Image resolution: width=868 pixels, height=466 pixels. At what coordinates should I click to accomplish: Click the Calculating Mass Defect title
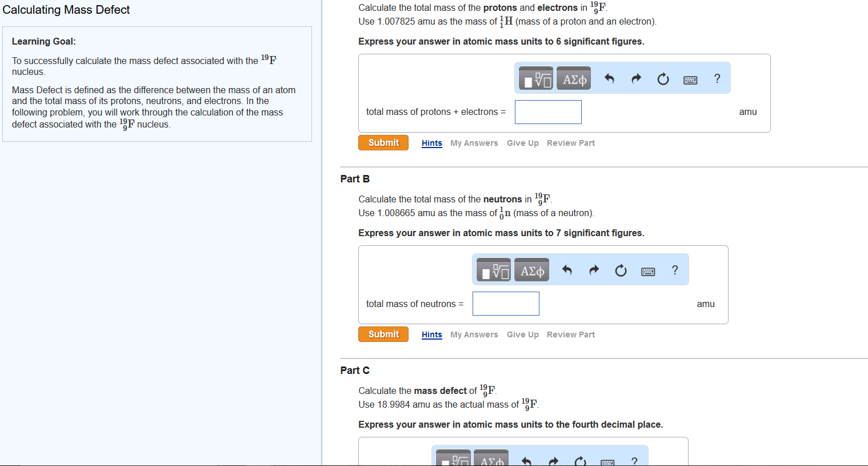(66, 10)
